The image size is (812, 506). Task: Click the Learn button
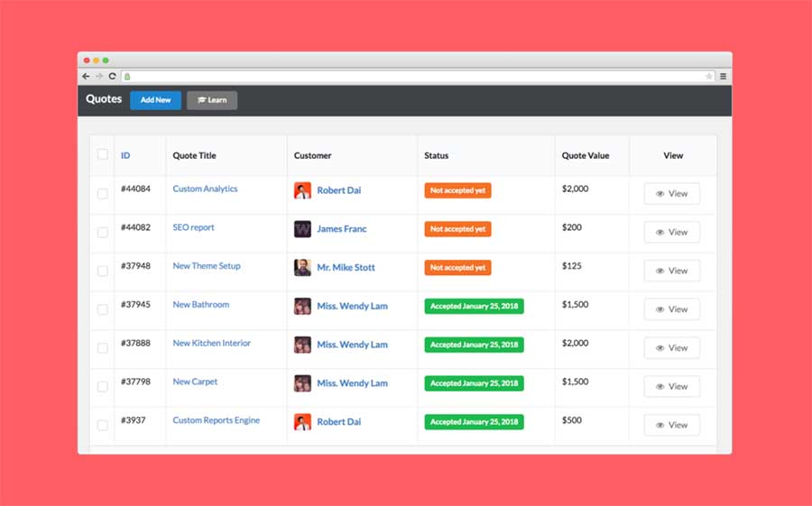(x=212, y=100)
